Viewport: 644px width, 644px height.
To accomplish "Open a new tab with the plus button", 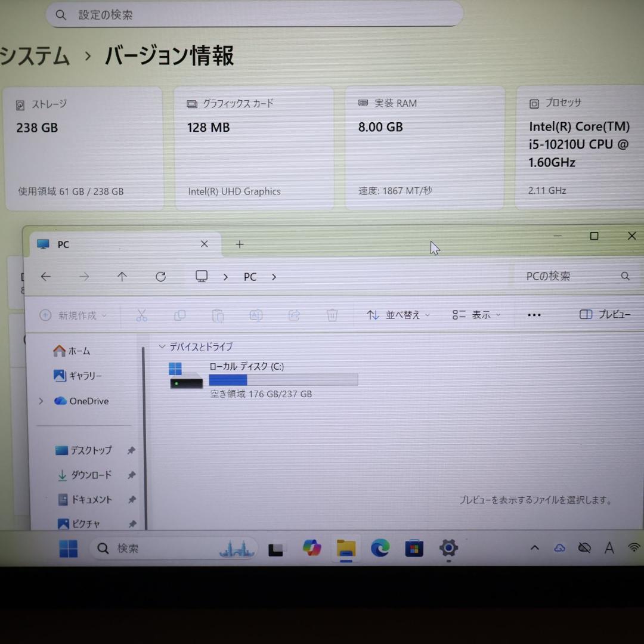I will [x=240, y=244].
